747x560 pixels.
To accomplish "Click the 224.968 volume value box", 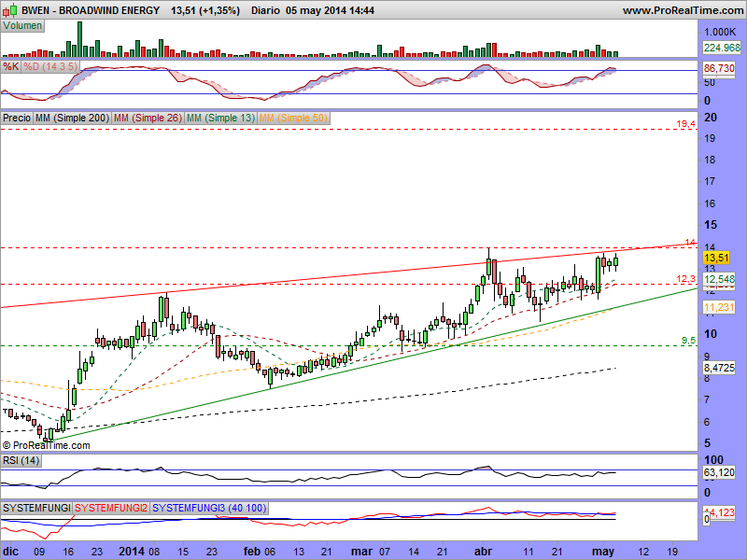I will 722,48.
